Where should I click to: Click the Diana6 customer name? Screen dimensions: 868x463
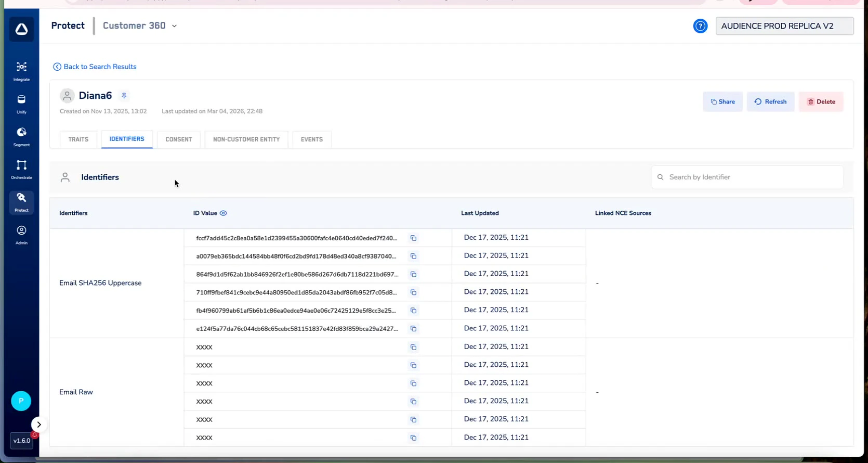tap(95, 96)
